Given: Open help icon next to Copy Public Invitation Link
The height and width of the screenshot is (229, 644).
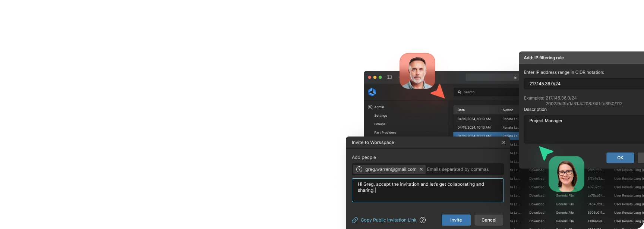Looking at the screenshot, I should coord(423,220).
